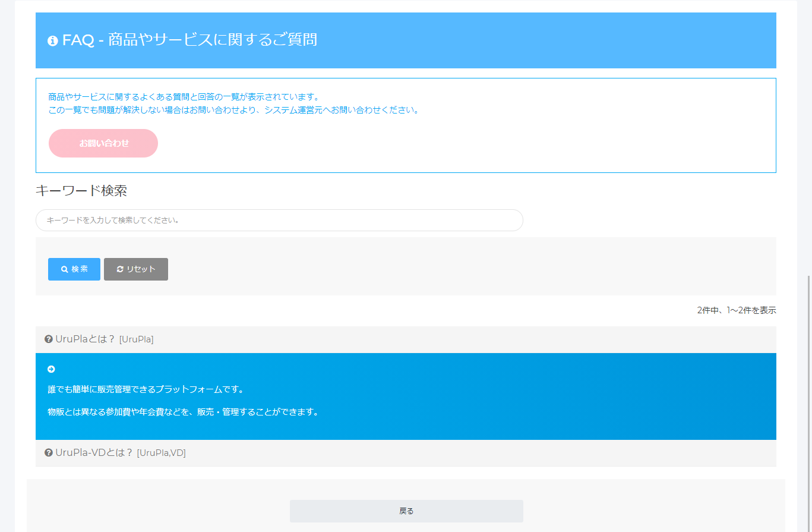812x532 pixels.
Task: Click the 2件中、1～2件を表示 count text
Action: [x=737, y=310]
